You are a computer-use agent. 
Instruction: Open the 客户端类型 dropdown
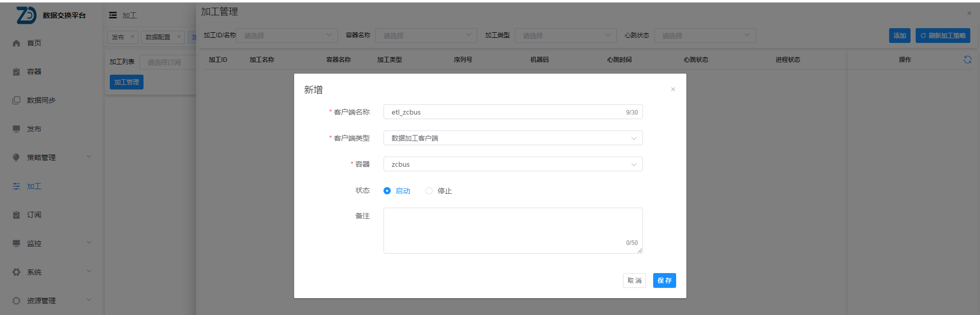point(513,138)
